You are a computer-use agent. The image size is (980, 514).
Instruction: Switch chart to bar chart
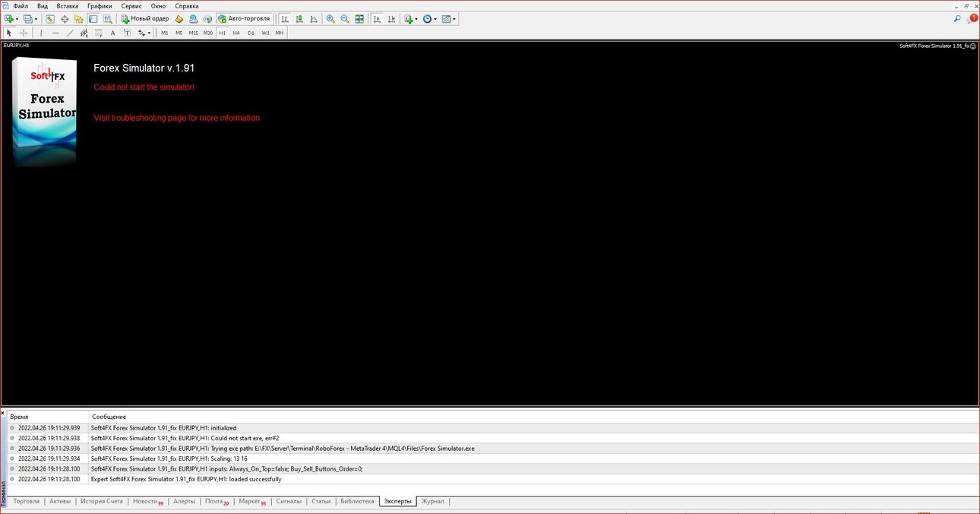[285, 19]
